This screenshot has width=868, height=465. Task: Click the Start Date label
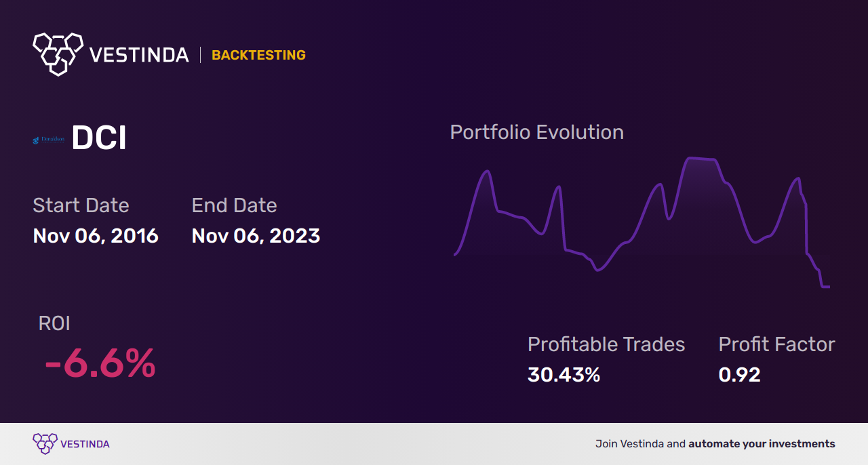click(x=81, y=205)
